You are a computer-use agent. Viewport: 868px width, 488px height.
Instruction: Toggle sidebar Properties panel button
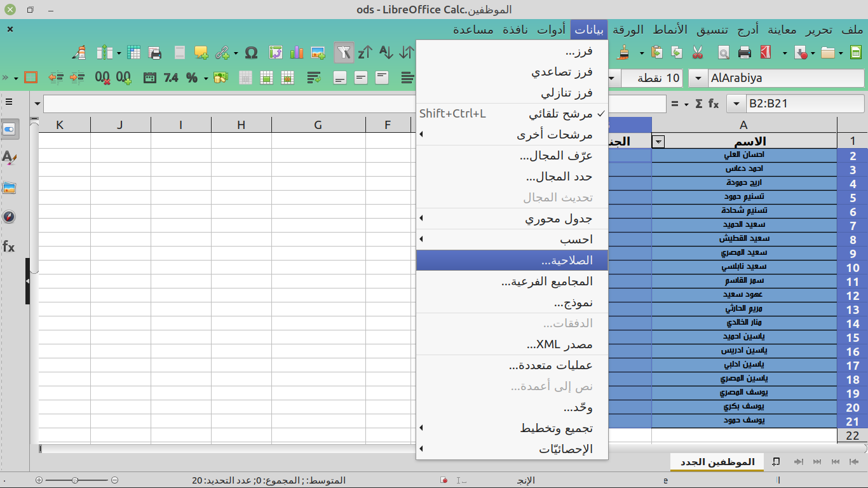[9, 130]
